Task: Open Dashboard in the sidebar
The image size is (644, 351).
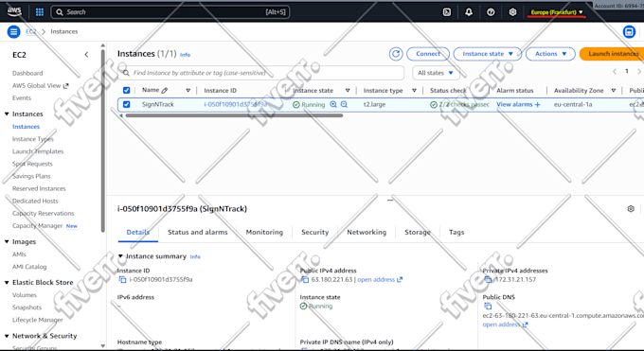Action: point(27,73)
